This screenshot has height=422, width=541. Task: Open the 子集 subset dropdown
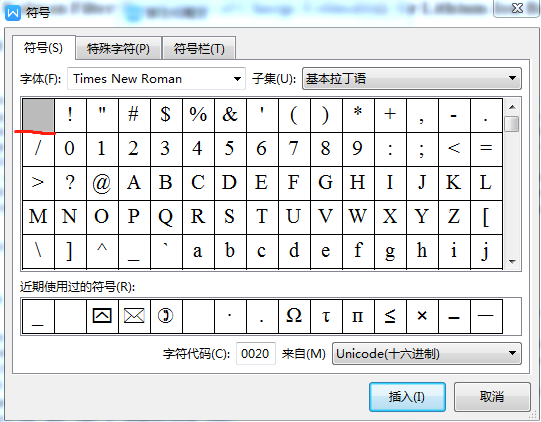[x=412, y=79]
